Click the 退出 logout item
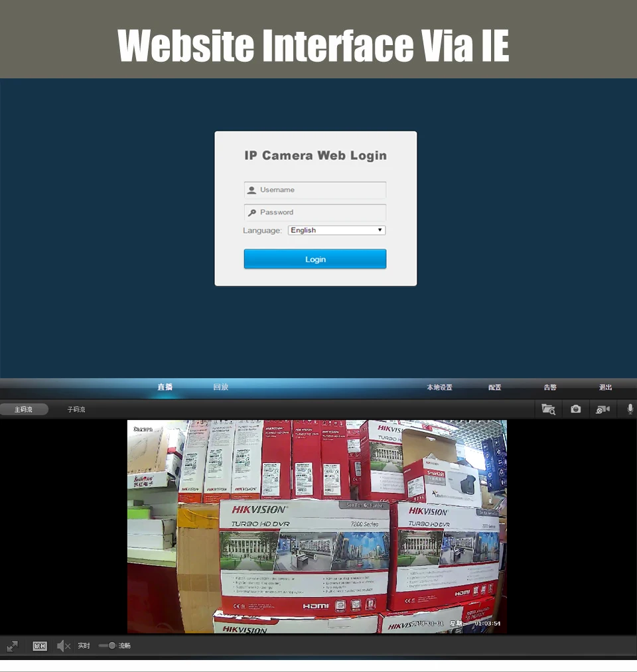The height and width of the screenshot is (672, 637). [x=605, y=387]
